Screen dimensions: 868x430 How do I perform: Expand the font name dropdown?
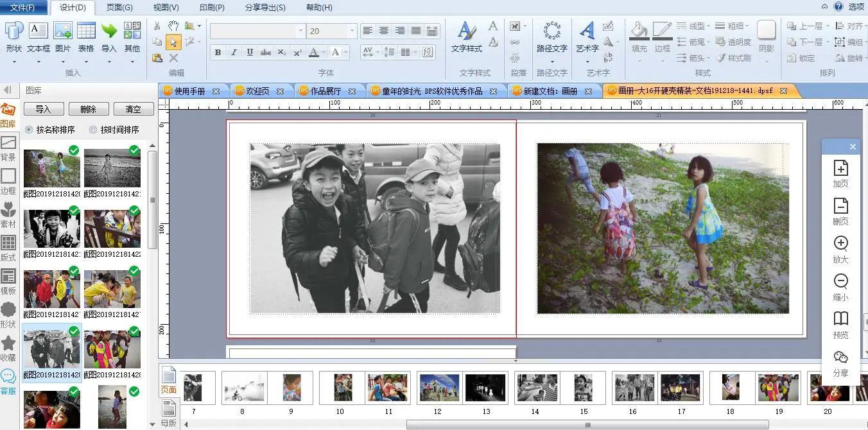tap(300, 31)
